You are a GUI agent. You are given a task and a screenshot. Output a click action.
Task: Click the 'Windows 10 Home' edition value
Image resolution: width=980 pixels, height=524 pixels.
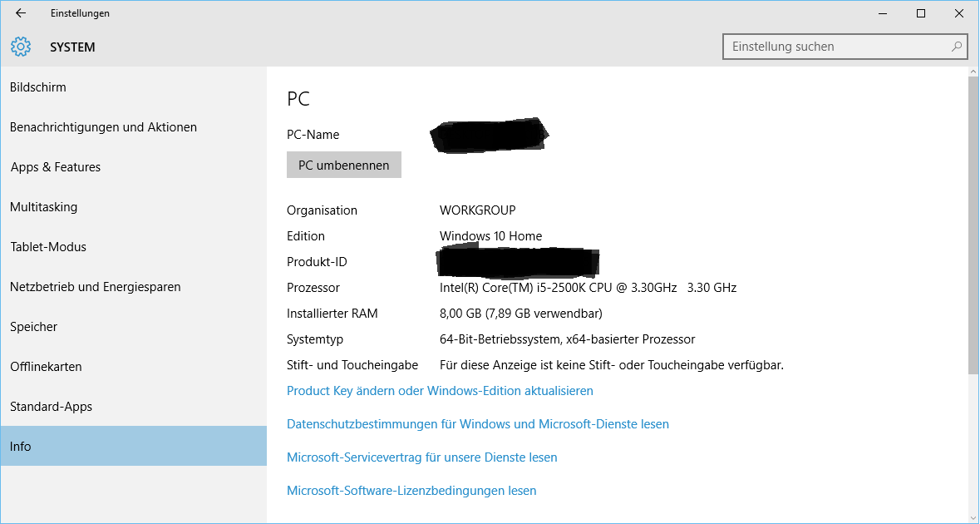(x=490, y=235)
